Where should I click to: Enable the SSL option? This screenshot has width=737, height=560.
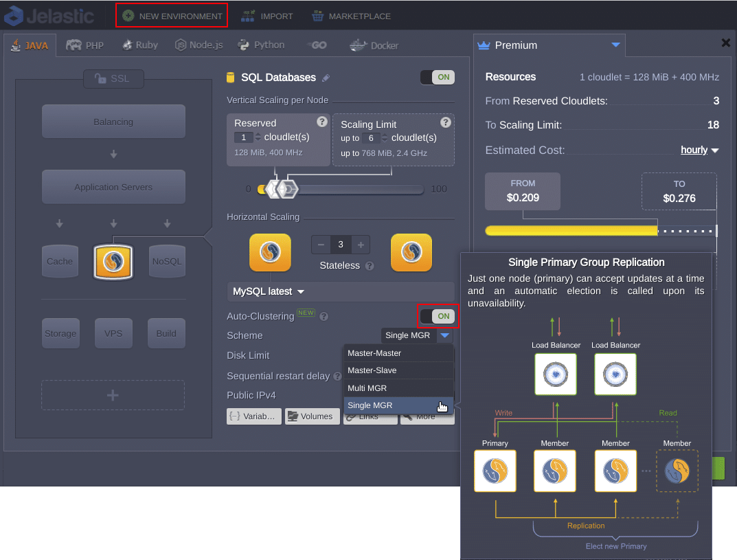113,78
